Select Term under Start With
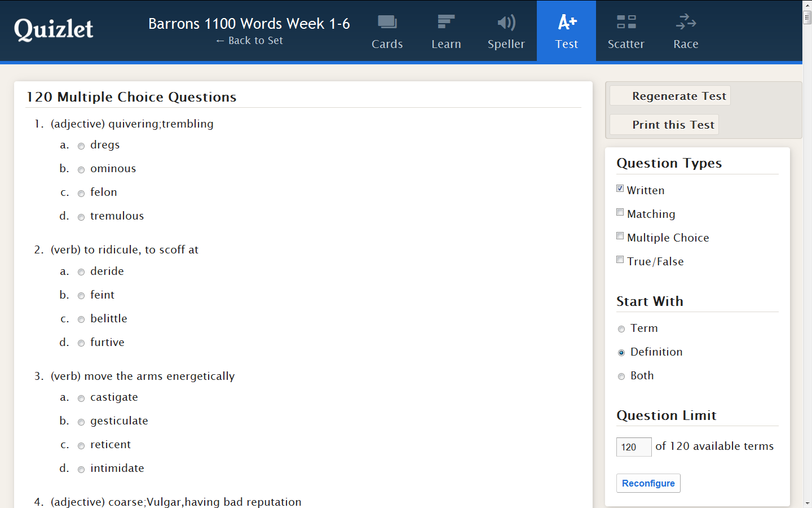Viewport: 812px width, 508px height. coord(621,329)
